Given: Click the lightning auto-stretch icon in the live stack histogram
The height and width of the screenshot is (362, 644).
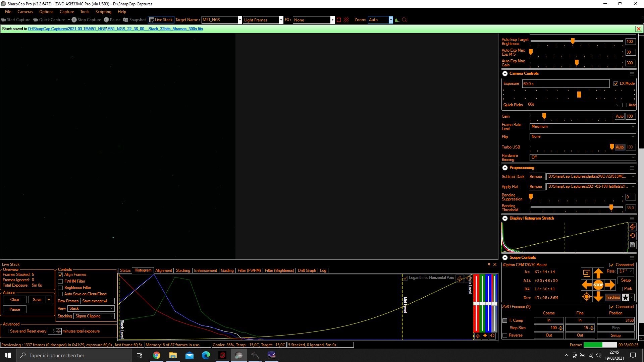Looking at the screenshot, I should pos(460,279).
